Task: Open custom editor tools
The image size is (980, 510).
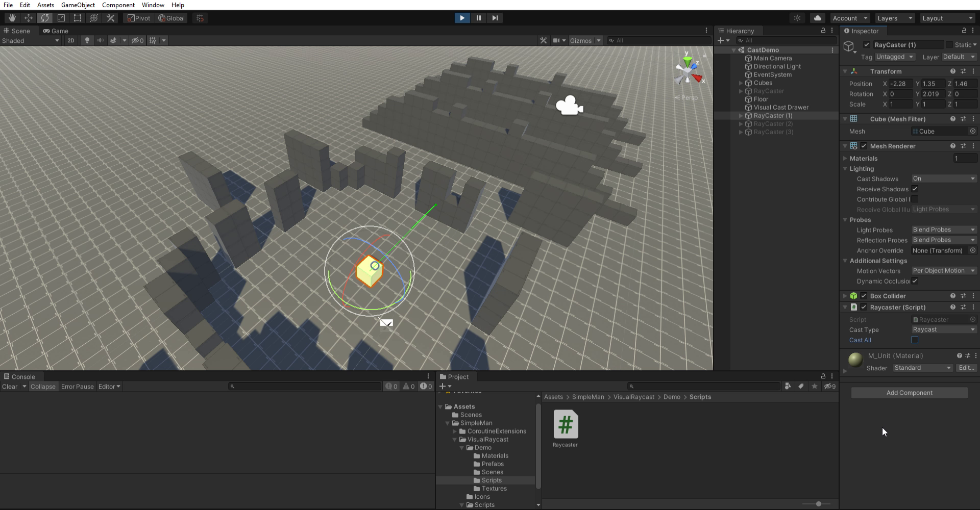Action: pyautogui.click(x=110, y=18)
